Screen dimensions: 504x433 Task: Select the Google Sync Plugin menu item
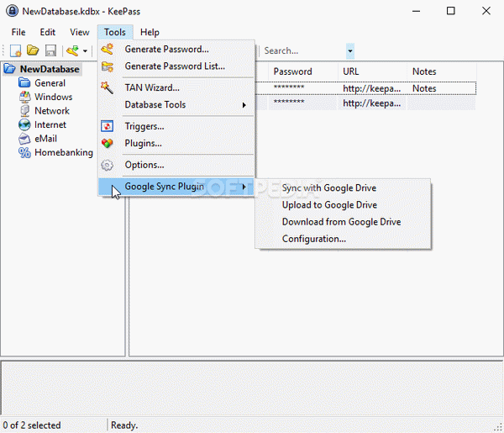[x=176, y=187]
